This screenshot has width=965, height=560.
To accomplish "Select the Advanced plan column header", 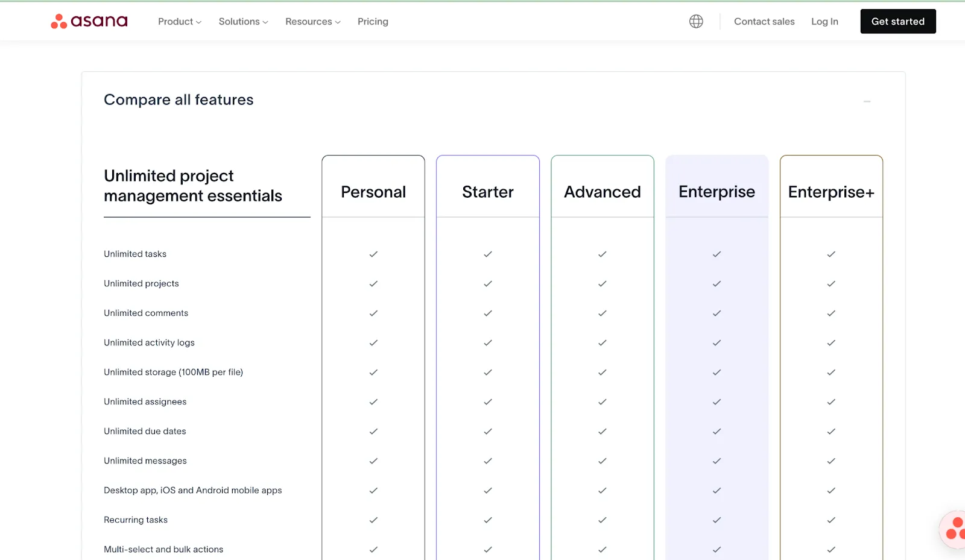I will pyautogui.click(x=602, y=192).
